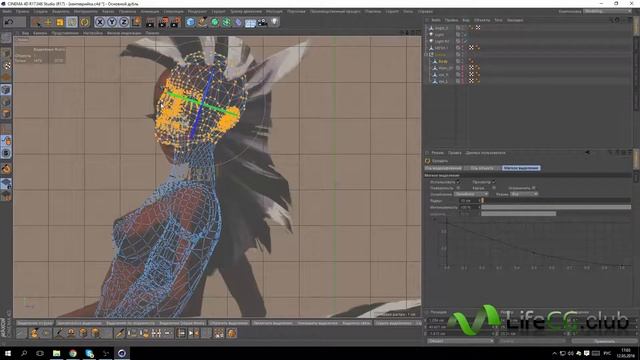Open the Выделить main menu
The image size is (640, 360).
pyautogui.click(x=61, y=11)
